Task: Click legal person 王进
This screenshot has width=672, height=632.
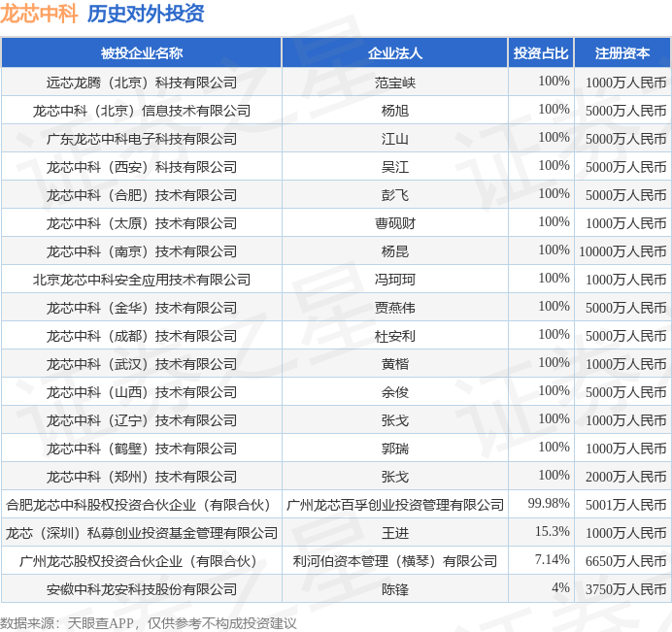Action: (394, 533)
